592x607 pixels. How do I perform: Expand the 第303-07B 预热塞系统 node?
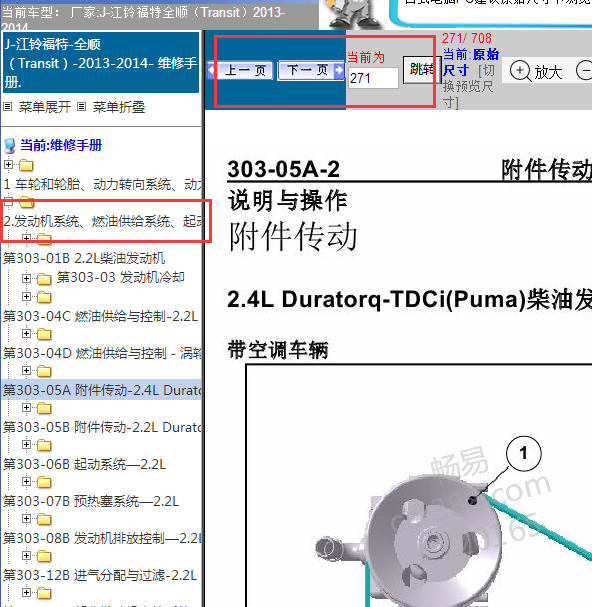click(26, 481)
